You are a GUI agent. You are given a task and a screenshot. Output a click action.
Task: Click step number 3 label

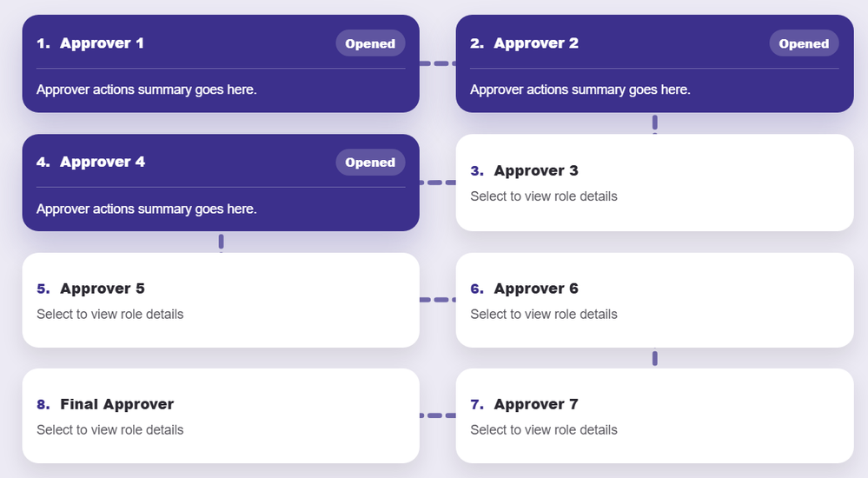[x=476, y=170]
